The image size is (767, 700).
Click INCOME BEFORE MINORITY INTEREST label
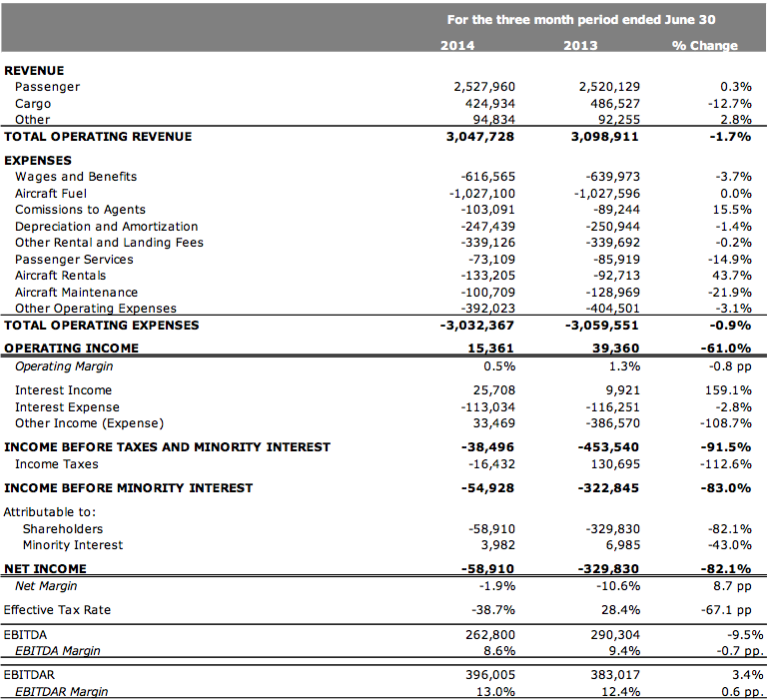tap(128, 488)
